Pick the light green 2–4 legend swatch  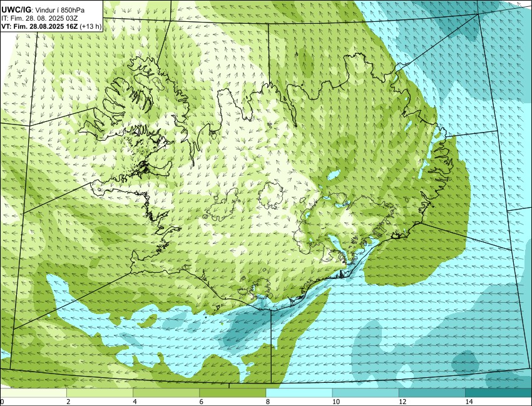click(x=100, y=393)
